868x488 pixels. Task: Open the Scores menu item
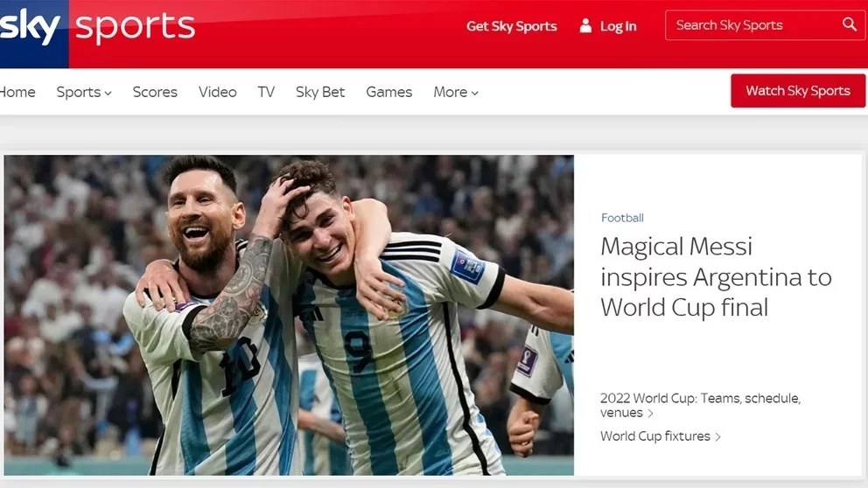click(x=155, y=92)
